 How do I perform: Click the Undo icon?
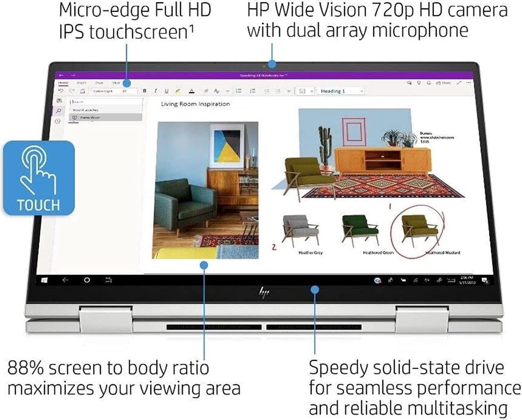pyautogui.click(x=61, y=91)
